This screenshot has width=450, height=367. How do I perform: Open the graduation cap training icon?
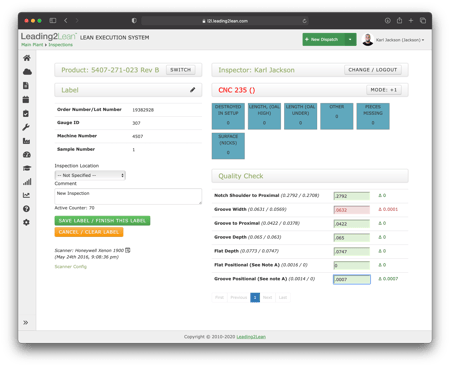[27, 168]
